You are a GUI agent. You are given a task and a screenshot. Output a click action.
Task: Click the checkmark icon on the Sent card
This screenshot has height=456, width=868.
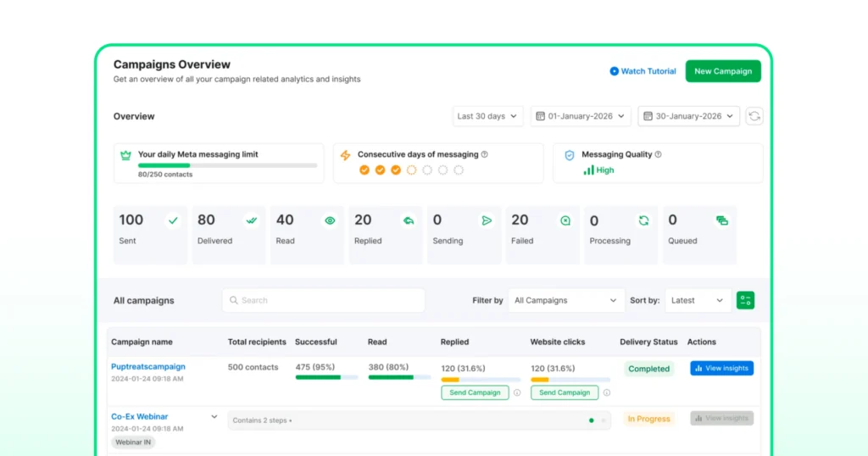(x=173, y=220)
